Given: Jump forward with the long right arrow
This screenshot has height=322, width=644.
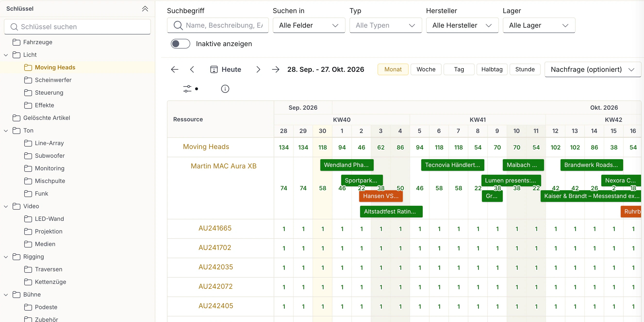Looking at the screenshot, I should 275,69.
